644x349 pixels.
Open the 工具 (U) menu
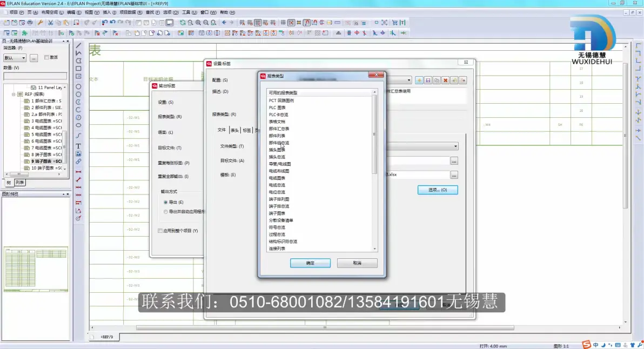189,12
